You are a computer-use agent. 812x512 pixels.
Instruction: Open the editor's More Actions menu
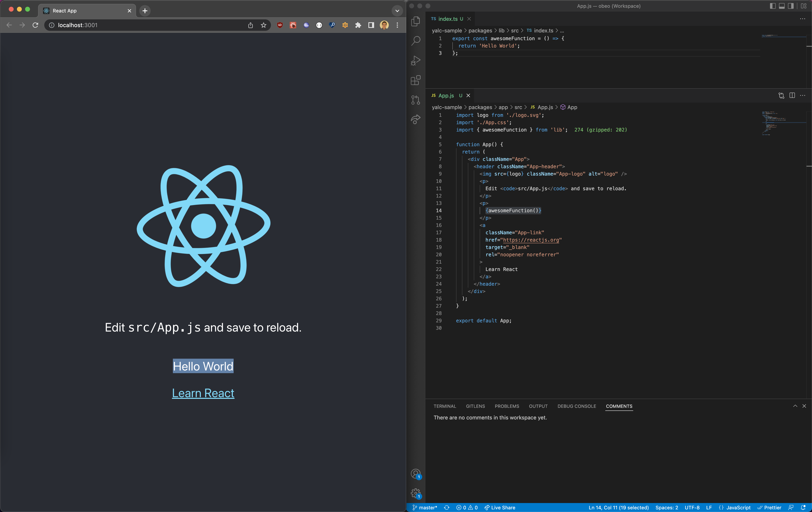[x=803, y=96]
